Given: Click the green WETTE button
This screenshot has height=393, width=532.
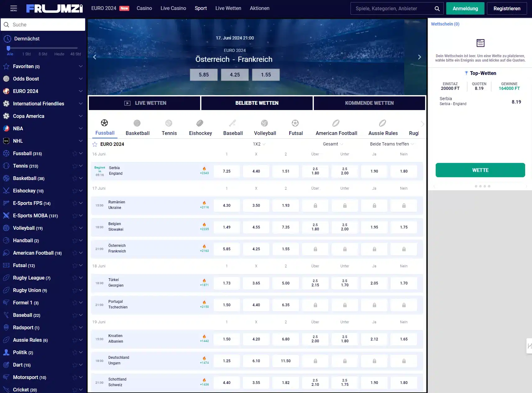Looking at the screenshot, I should pos(480,170).
